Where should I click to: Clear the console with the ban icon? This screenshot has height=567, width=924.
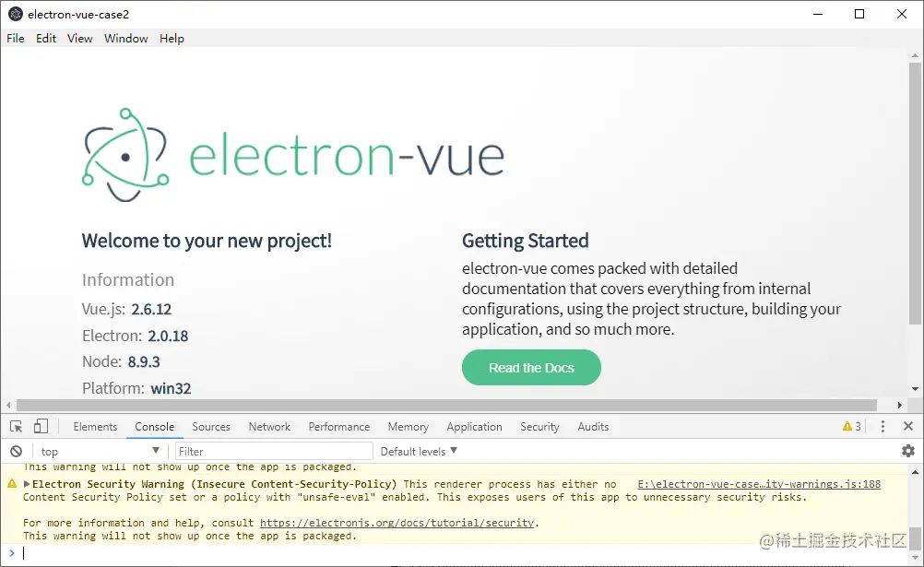16,451
